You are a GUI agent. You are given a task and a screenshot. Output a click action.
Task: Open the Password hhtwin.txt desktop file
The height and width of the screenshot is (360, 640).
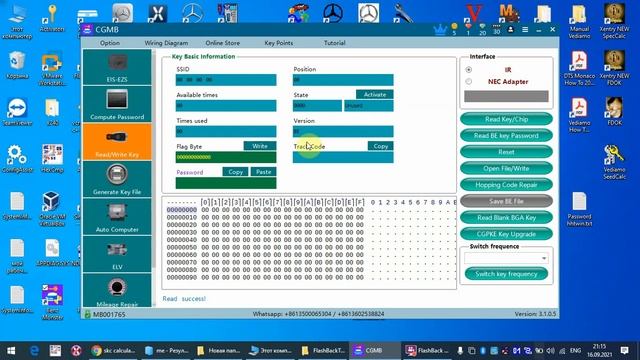(579, 209)
